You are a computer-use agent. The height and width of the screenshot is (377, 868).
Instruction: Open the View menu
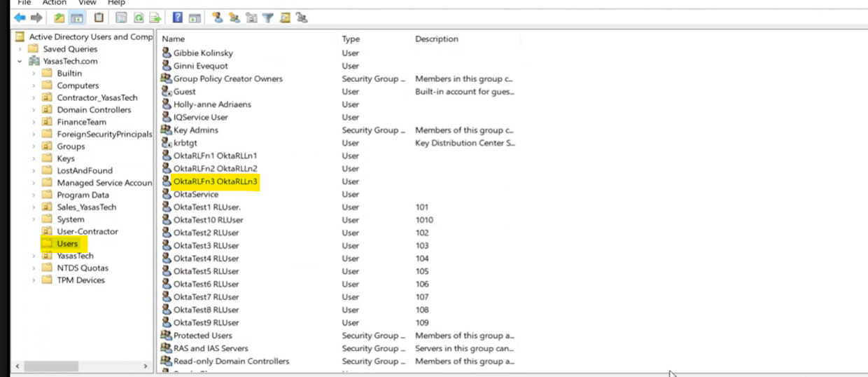point(87,3)
